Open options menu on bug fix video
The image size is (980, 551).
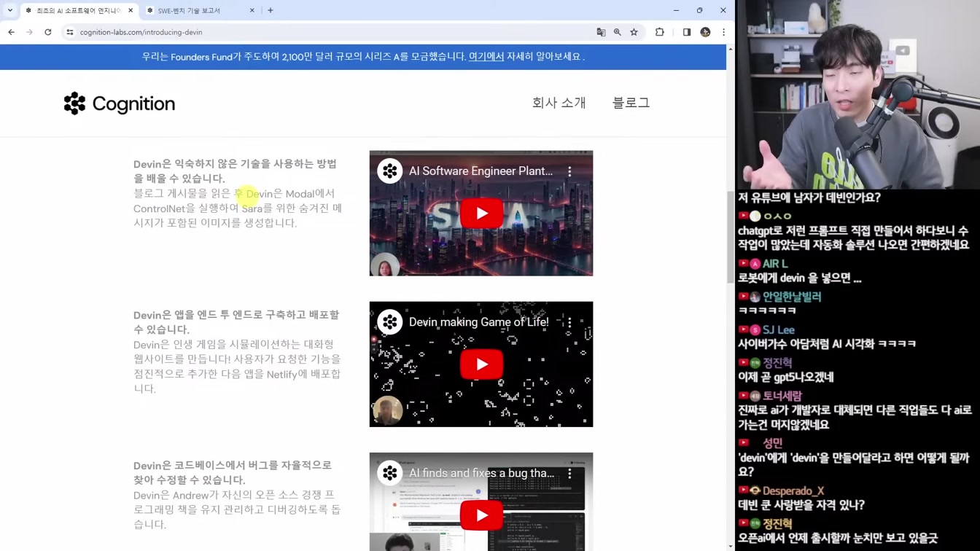coord(570,473)
